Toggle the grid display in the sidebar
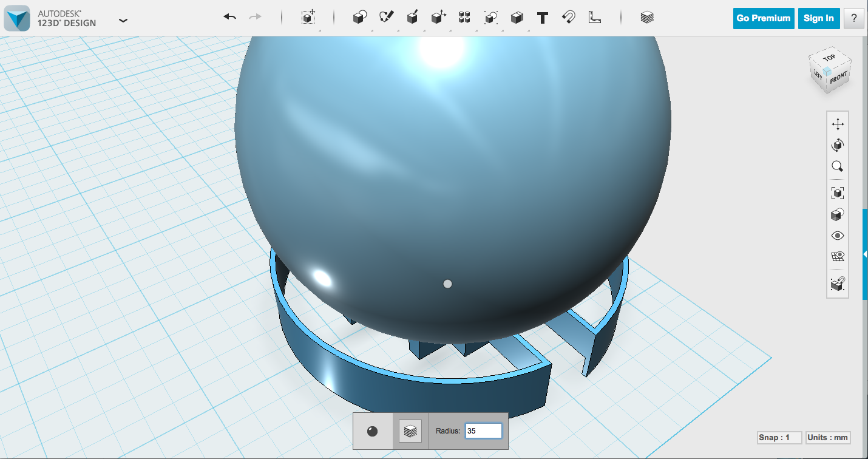 [x=837, y=256]
